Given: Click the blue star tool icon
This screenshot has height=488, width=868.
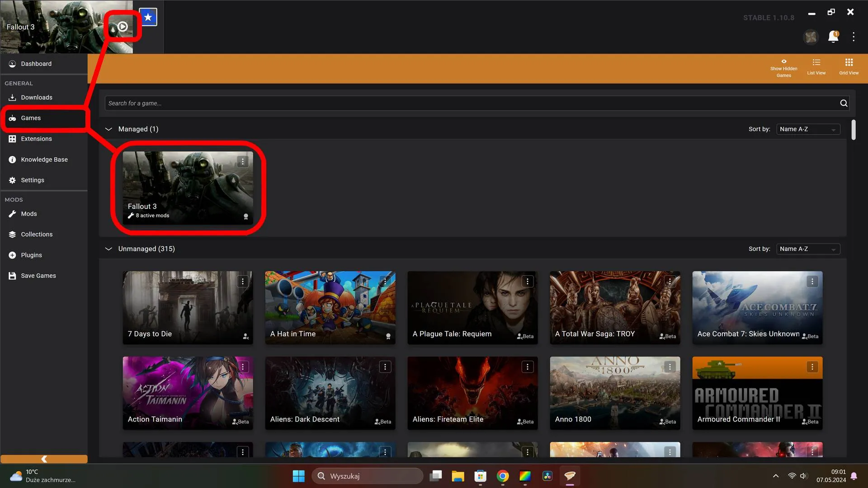Looking at the screenshot, I should 148,17.
